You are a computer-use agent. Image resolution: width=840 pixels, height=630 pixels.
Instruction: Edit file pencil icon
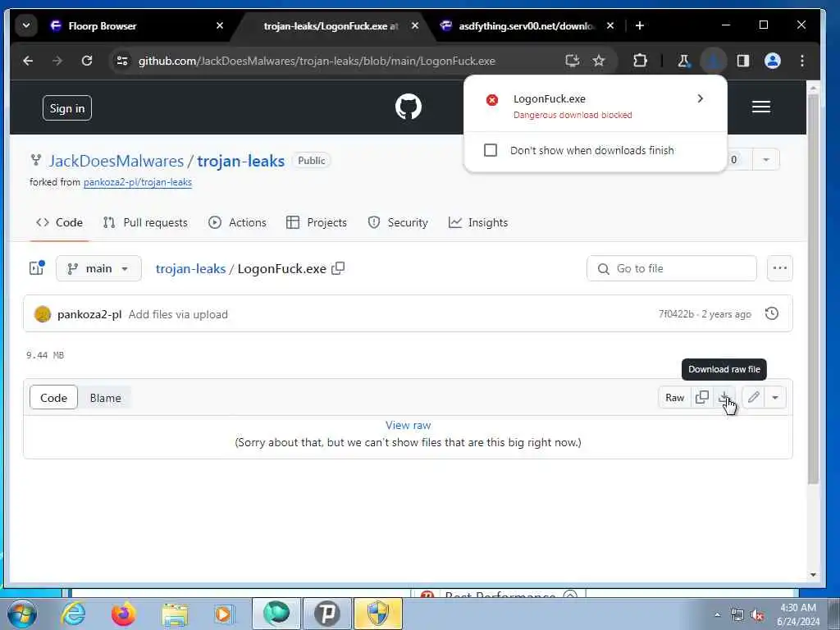coord(753,398)
